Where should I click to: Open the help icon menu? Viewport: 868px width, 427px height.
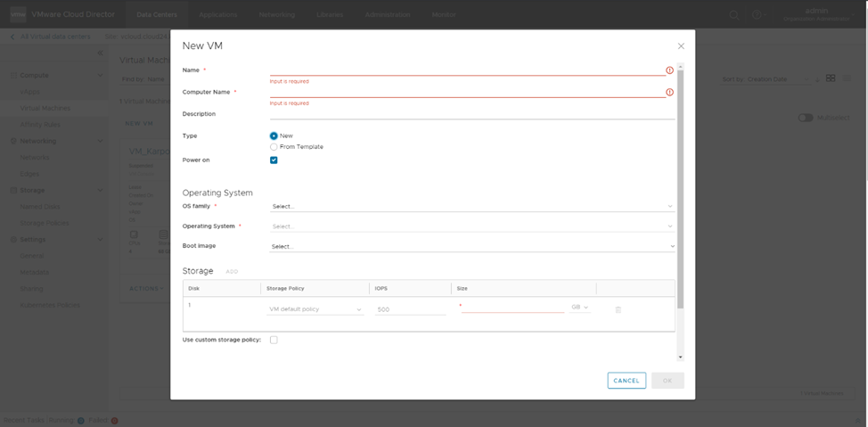pos(757,15)
